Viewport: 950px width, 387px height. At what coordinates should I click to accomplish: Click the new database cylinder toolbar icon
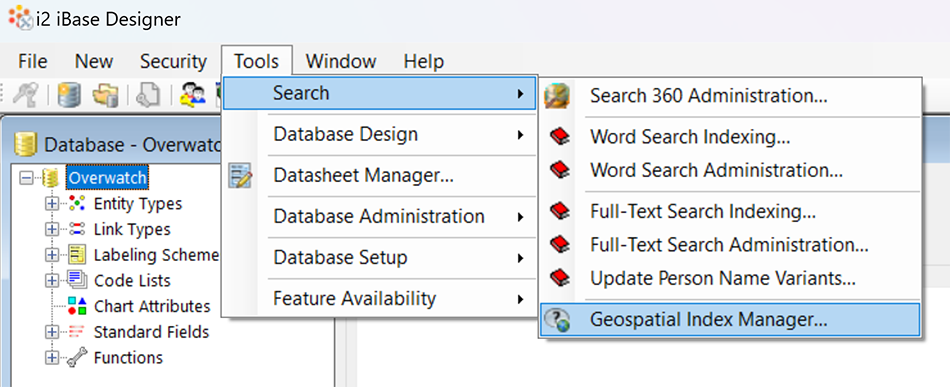(x=70, y=95)
